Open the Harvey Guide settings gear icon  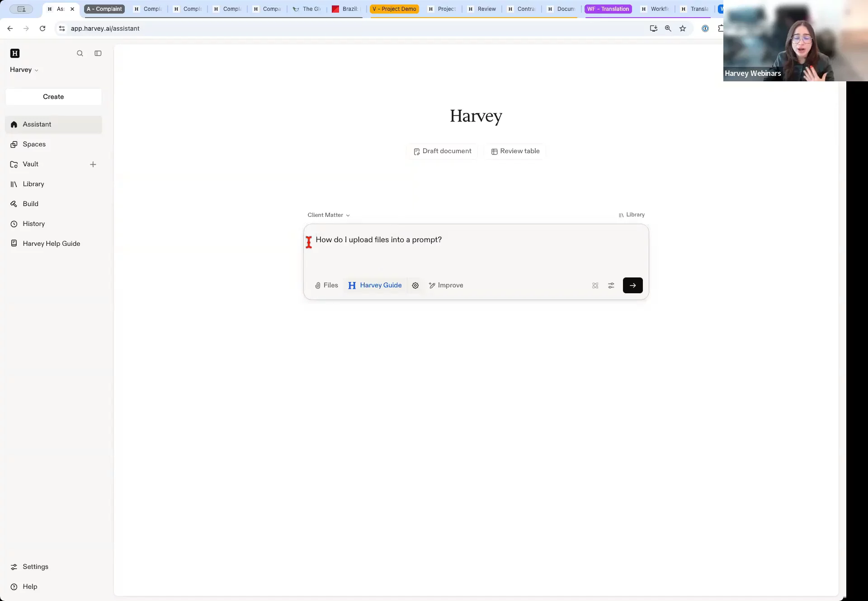click(x=415, y=286)
